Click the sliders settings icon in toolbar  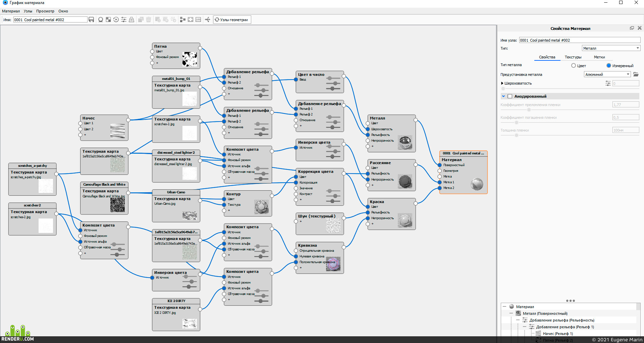tap(124, 20)
